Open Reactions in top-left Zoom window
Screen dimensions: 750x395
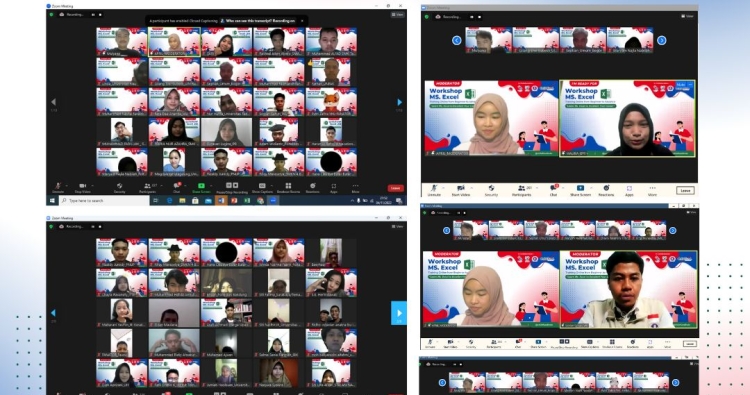click(313, 187)
